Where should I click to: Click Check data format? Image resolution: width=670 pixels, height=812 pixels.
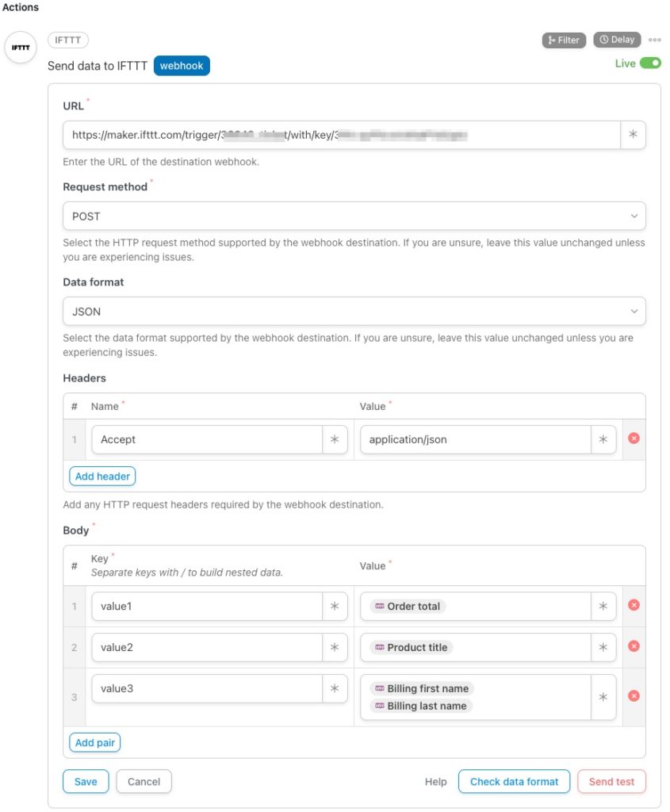(x=514, y=781)
